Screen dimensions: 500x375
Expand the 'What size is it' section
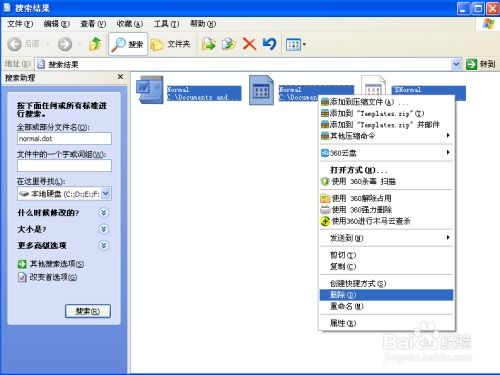point(104,229)
